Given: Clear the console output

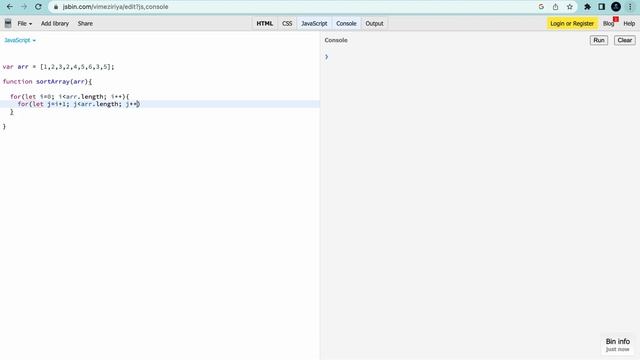Looking at the screenshot, I should point(624,40).
